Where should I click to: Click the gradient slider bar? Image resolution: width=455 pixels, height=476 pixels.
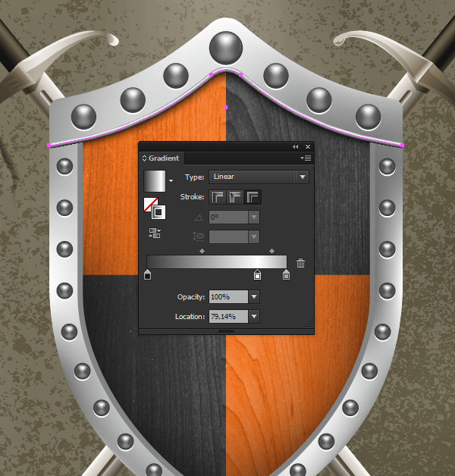click(x=217, y=261)
